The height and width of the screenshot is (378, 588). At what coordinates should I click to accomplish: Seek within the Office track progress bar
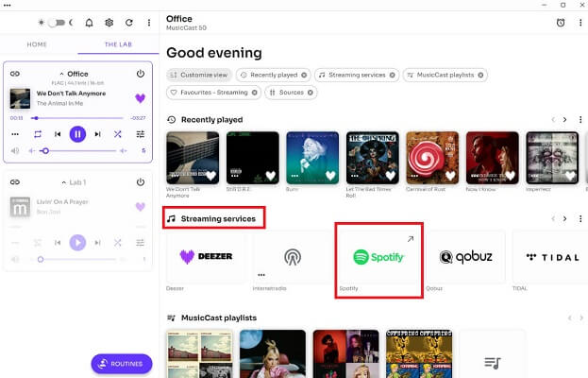[77, 118]
